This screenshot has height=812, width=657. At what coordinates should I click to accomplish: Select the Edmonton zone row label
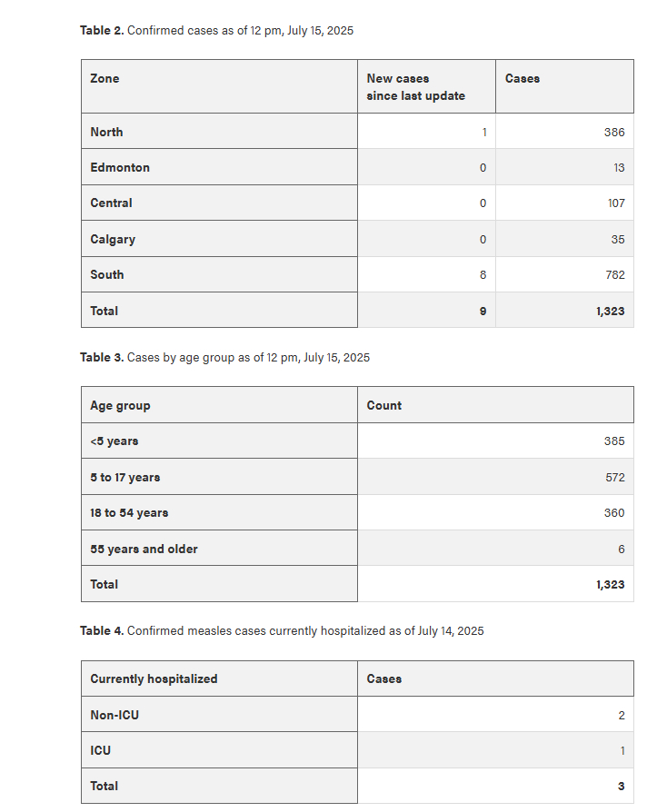(120, 167)
